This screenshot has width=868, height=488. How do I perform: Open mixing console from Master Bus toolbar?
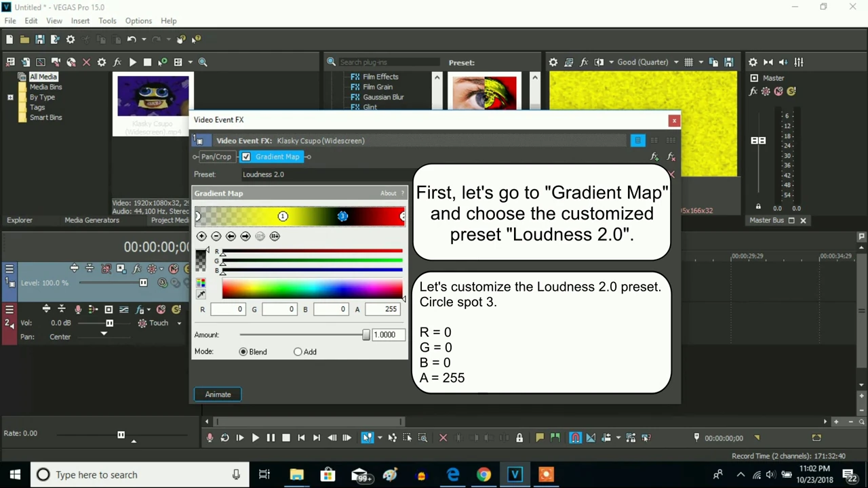coord(799,62)
